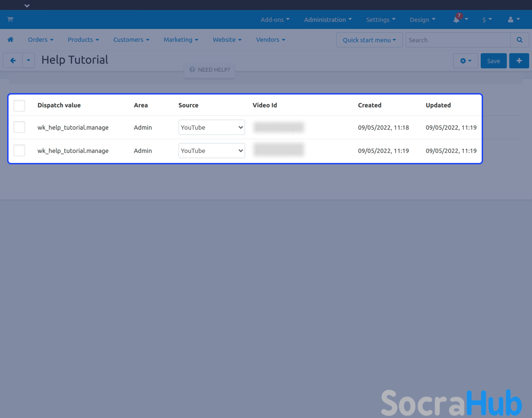Check the second row's checkbox
Viewport: 532px width, 418px height.
point(19,151)
